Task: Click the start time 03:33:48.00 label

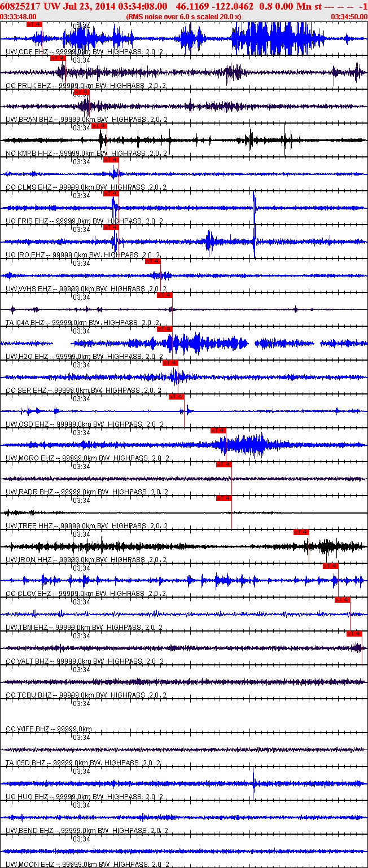Action: tap(19, 17)
